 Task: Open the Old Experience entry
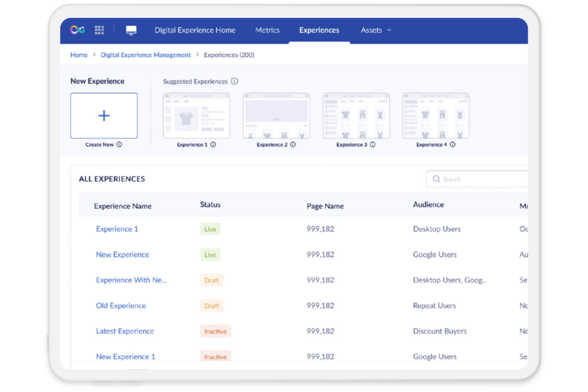point(120,305)
